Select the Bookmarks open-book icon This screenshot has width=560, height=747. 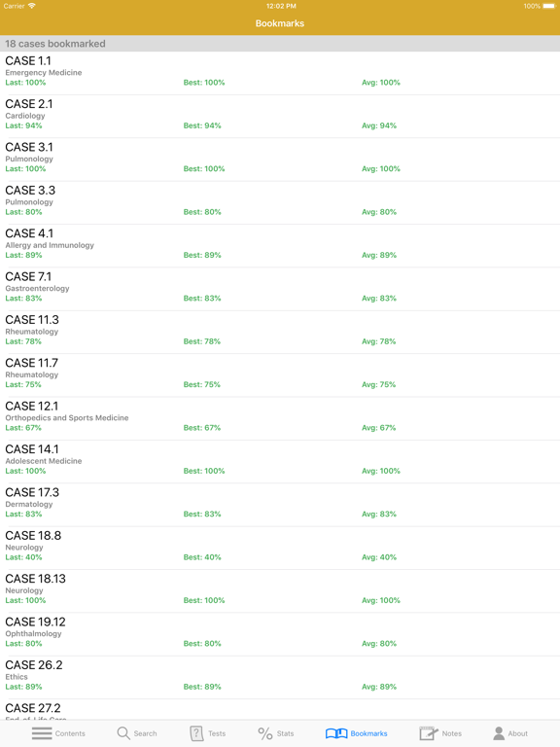(336, 733)
